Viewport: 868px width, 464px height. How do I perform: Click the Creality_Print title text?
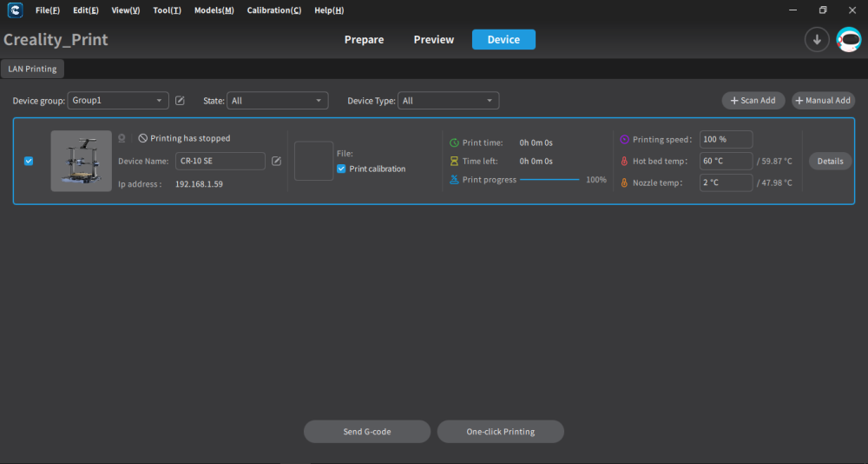tap(56, 40)
